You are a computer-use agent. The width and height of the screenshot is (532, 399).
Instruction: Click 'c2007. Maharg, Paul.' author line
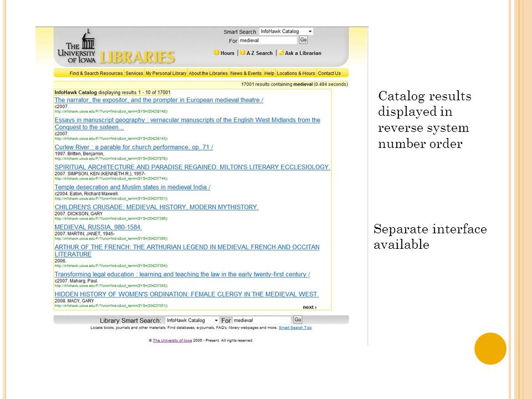76,281
